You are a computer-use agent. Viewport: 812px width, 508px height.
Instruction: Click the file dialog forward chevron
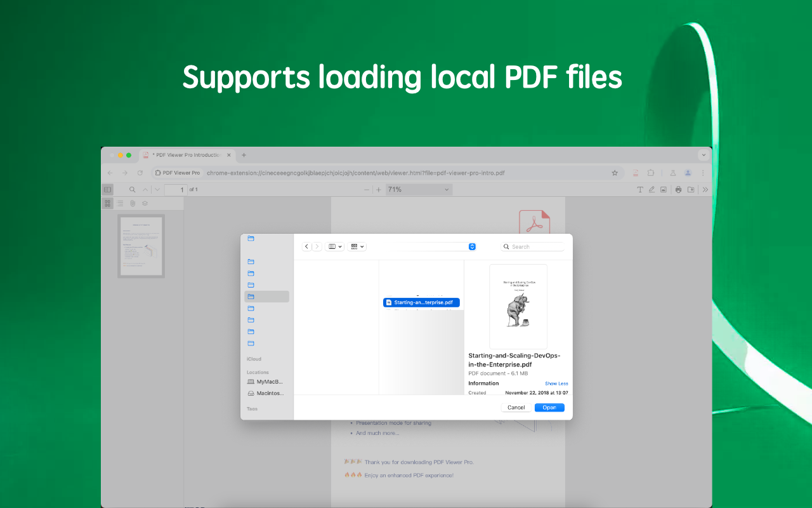tap(317, 246)
